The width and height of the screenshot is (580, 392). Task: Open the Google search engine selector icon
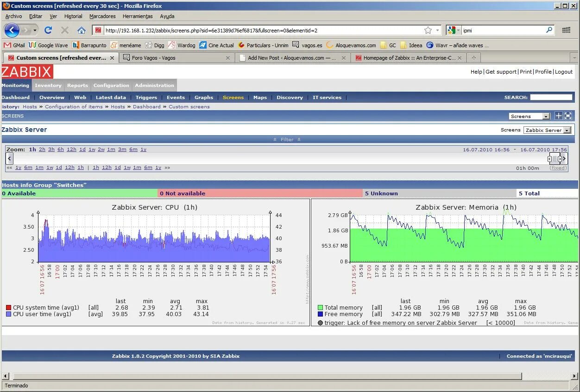[452, 30]
